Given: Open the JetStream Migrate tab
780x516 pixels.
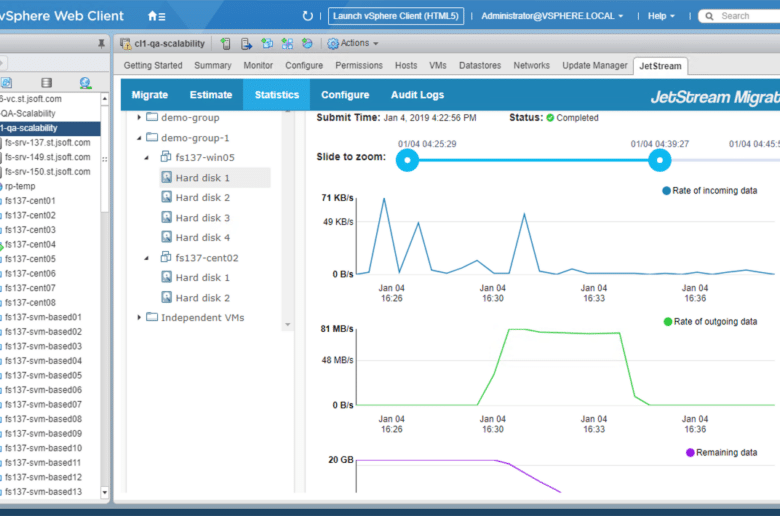Looking at the screenshot, I should click(150, 95).
